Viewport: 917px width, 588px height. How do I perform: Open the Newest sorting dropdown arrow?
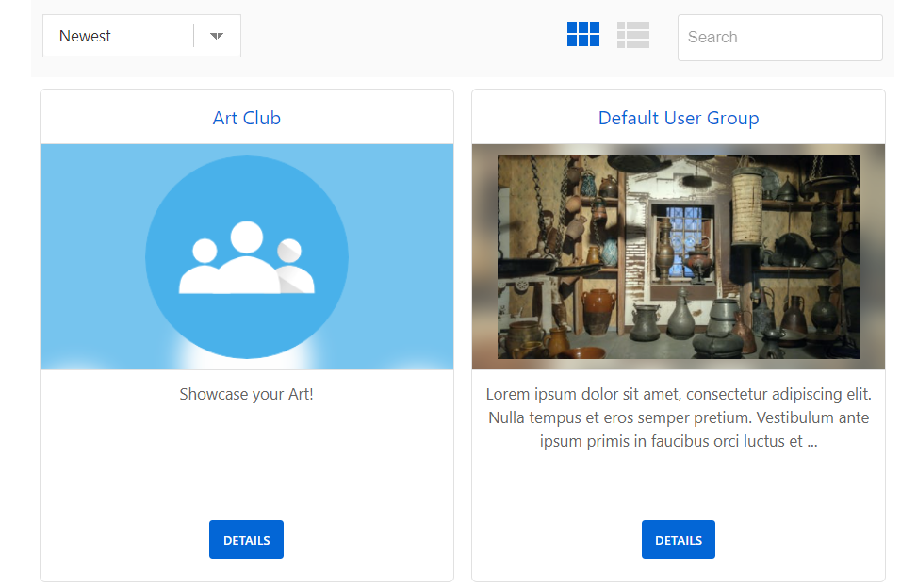click(216, 35)
